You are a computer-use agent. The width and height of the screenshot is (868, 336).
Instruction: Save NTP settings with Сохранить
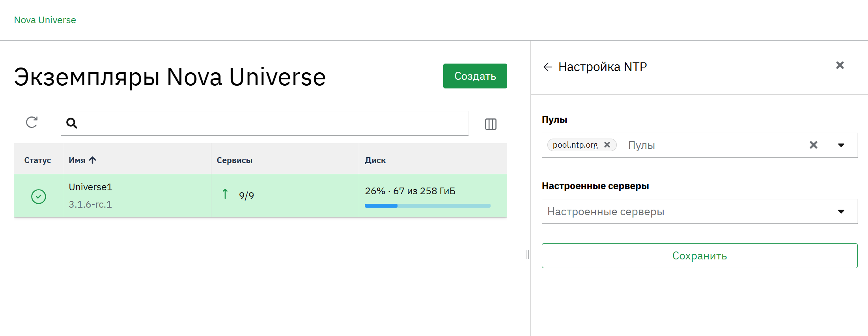[700, 256]
